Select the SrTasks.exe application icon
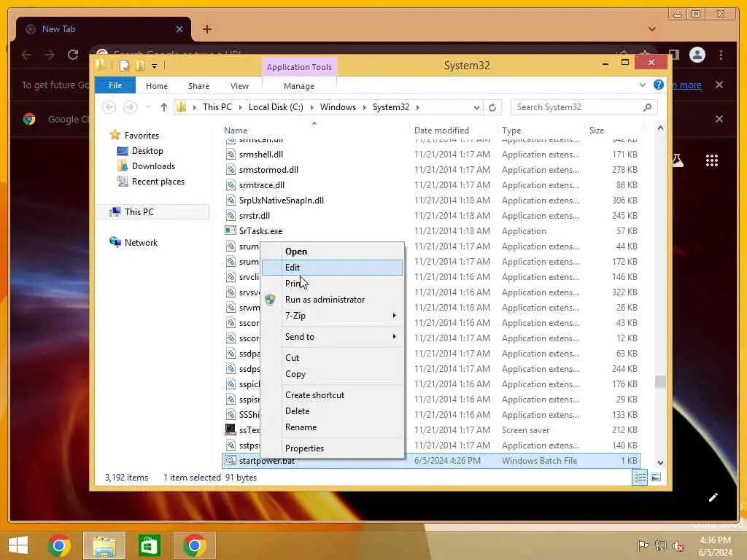 (230, 230)
